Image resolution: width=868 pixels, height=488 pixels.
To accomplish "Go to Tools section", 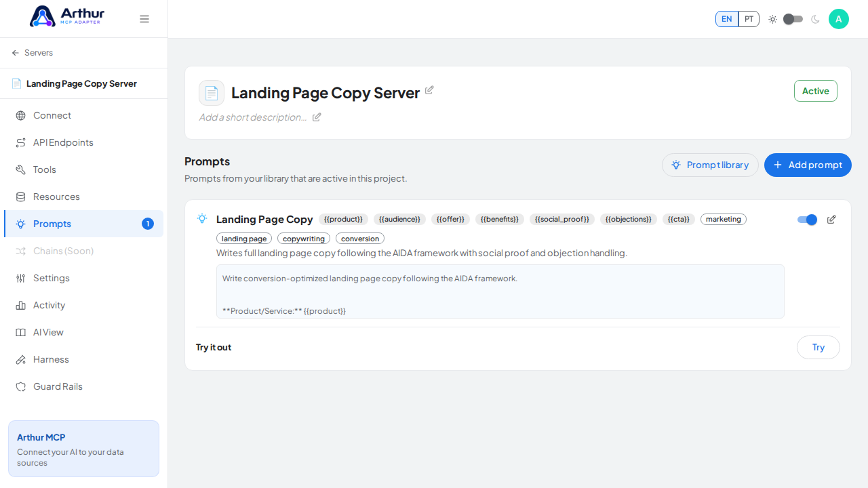I will point(83,169).
